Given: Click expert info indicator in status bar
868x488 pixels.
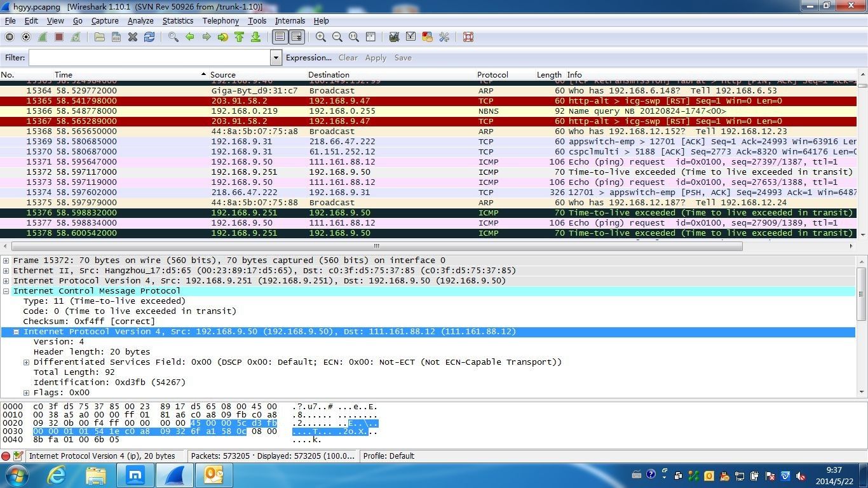Looking at the screenshot, I should [6, 456].
